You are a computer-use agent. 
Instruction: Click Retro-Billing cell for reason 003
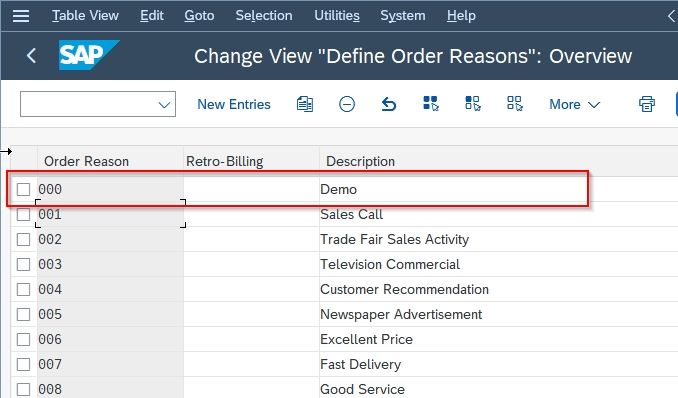click(251, 264)
